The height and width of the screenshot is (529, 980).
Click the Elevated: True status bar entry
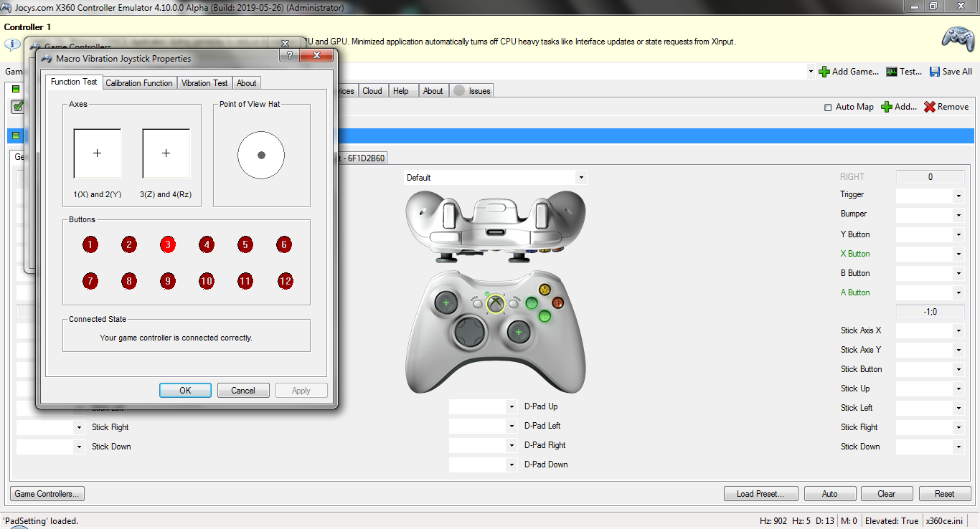click(x=890, y=521)
